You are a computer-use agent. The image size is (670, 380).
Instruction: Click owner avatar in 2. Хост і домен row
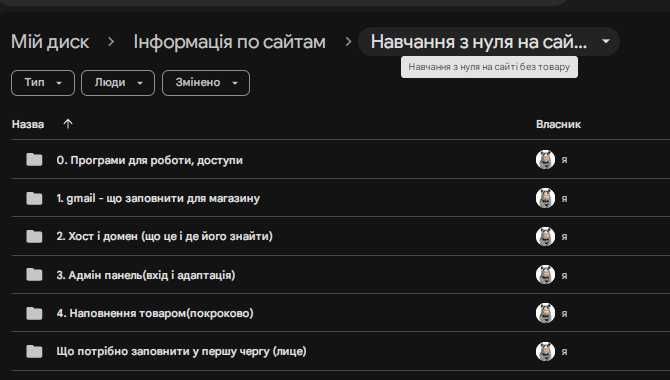click(x=545, y=236)
